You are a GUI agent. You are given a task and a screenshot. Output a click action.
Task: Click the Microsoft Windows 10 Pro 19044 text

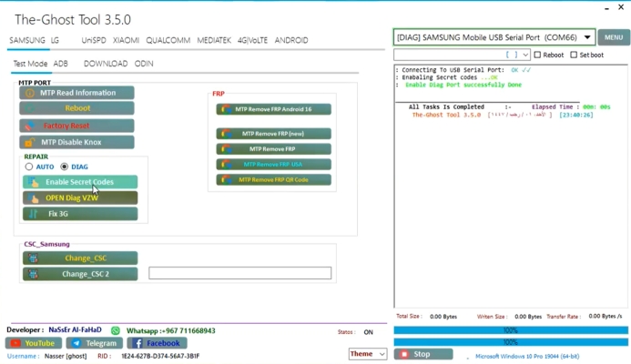(527, 357)
